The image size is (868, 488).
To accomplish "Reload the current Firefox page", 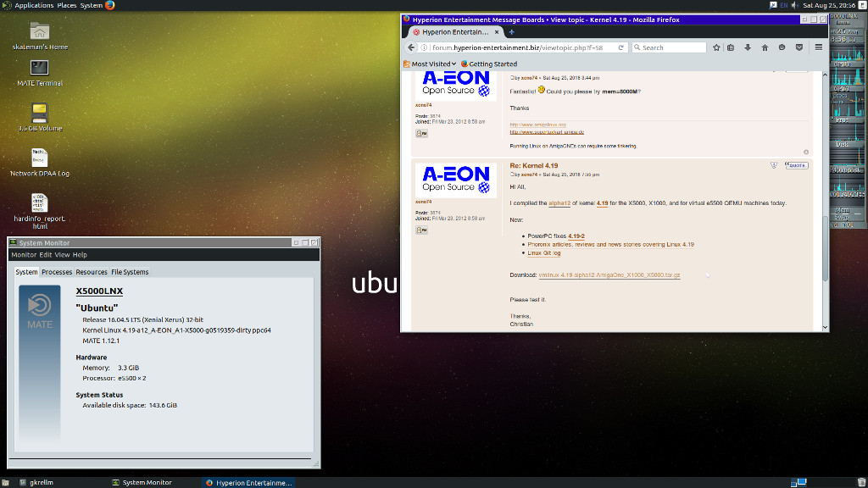I will [x=621, y=47].
